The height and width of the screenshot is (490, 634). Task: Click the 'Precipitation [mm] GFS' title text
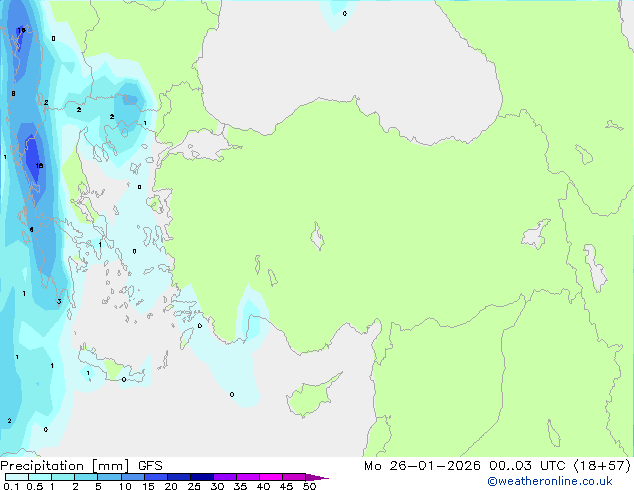(x=81, y=466)
